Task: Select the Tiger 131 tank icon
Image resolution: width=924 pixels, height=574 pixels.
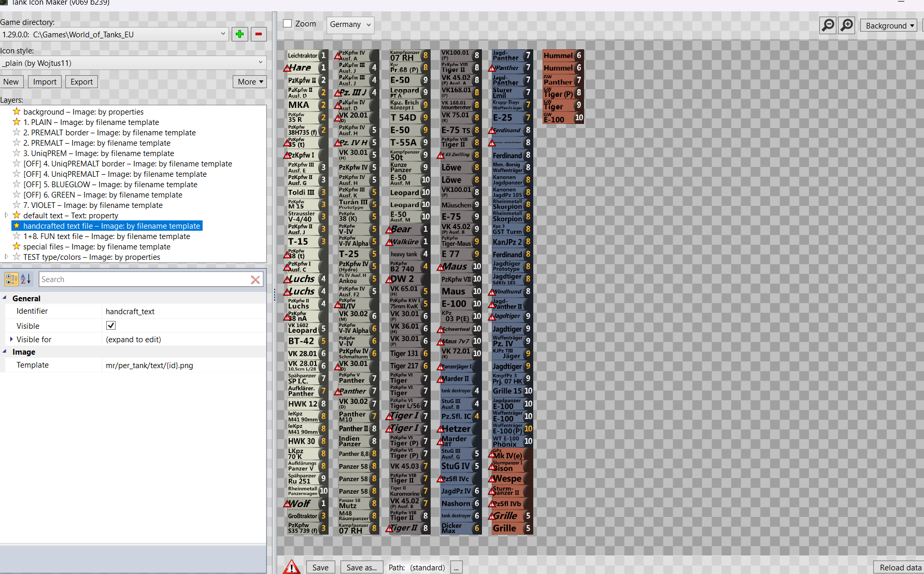Action: 409,354
